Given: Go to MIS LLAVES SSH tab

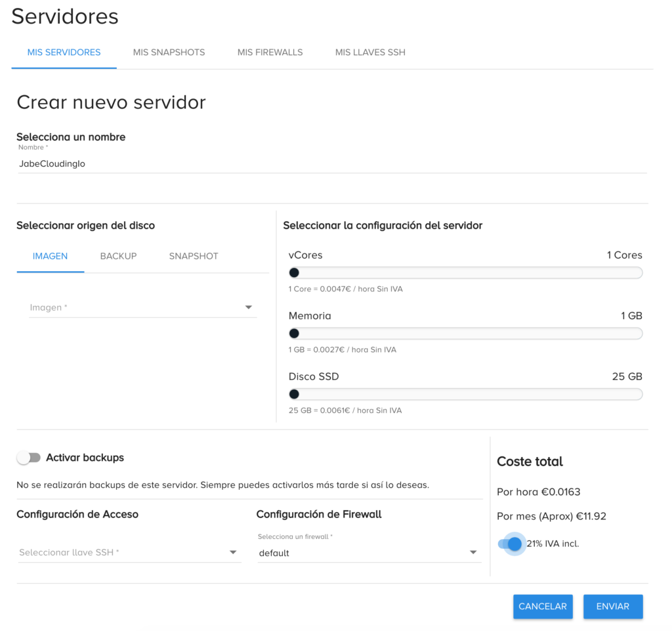Looking at the screenshot, I should point(370,53).
